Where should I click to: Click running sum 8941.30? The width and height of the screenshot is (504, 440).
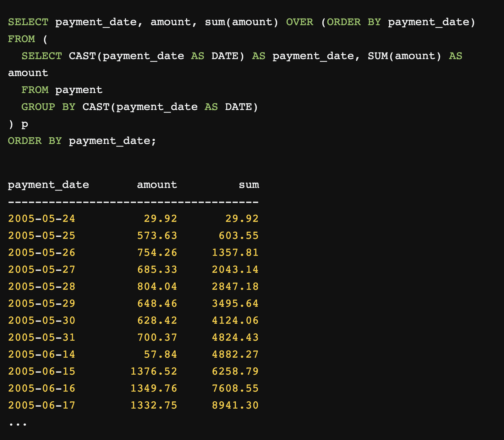click(235, 405)
